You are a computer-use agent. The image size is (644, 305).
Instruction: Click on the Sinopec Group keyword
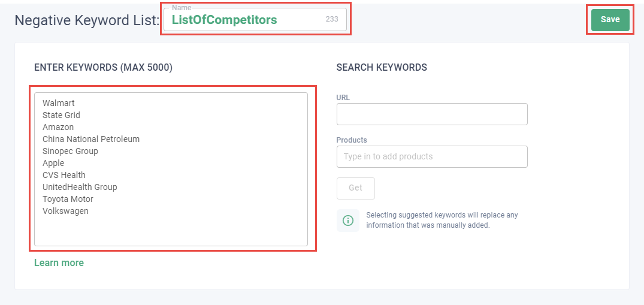[x=70, y=151]
